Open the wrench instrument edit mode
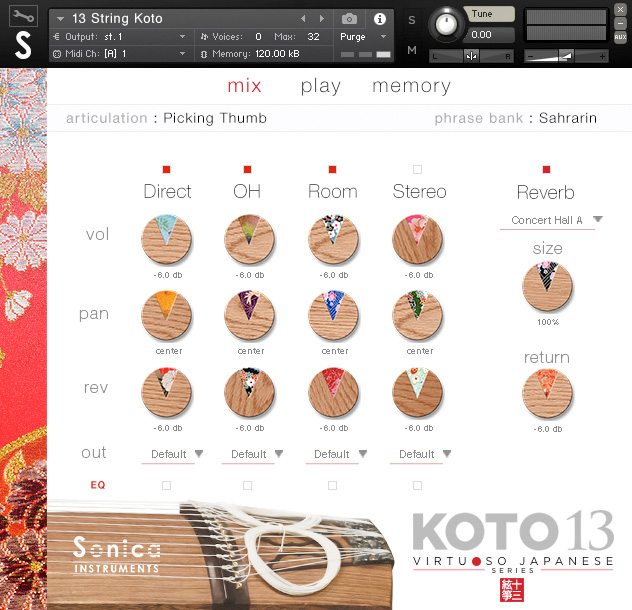The height and width of the screenshot is (610, 632). coord(23,16)
